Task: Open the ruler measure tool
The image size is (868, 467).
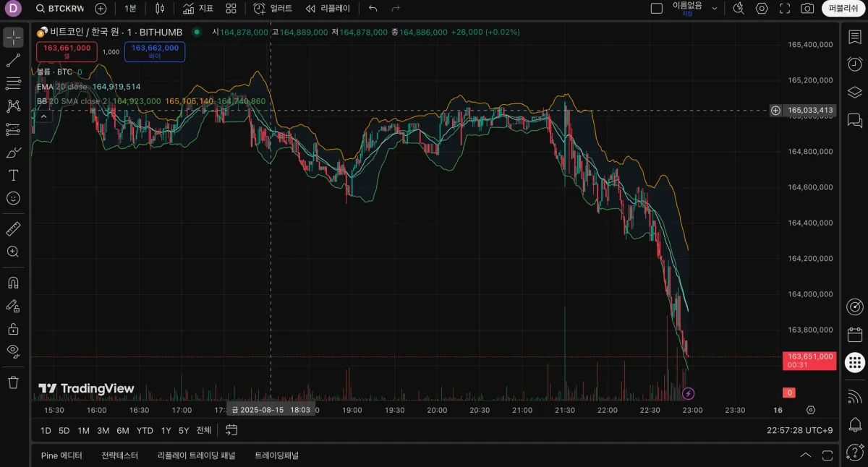Action: click(13, 229)
